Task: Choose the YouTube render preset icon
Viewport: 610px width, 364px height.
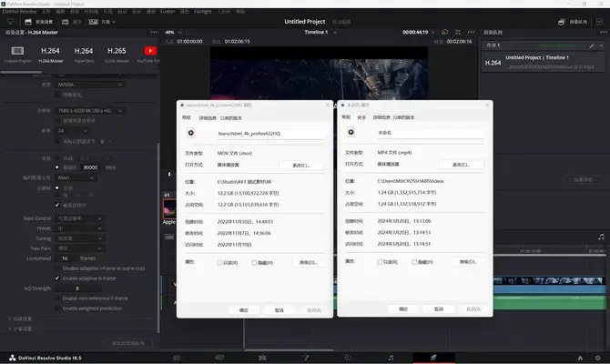Action: click(x=150, y=51)
